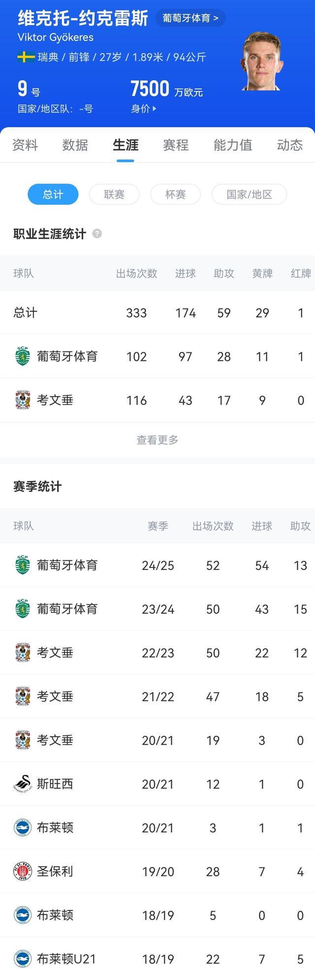315x980 pixels.
Task: Open the 能力值 tab
Action: click(x=233, y=145)
